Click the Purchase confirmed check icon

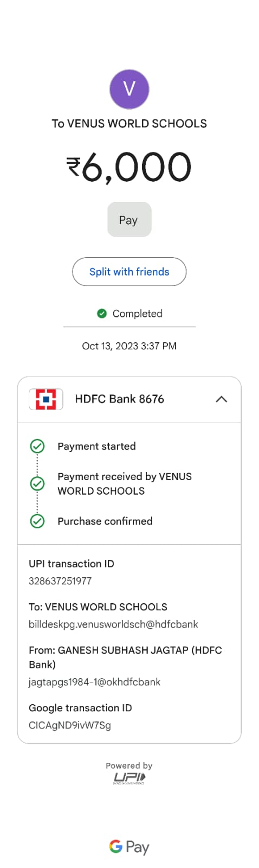37,521
